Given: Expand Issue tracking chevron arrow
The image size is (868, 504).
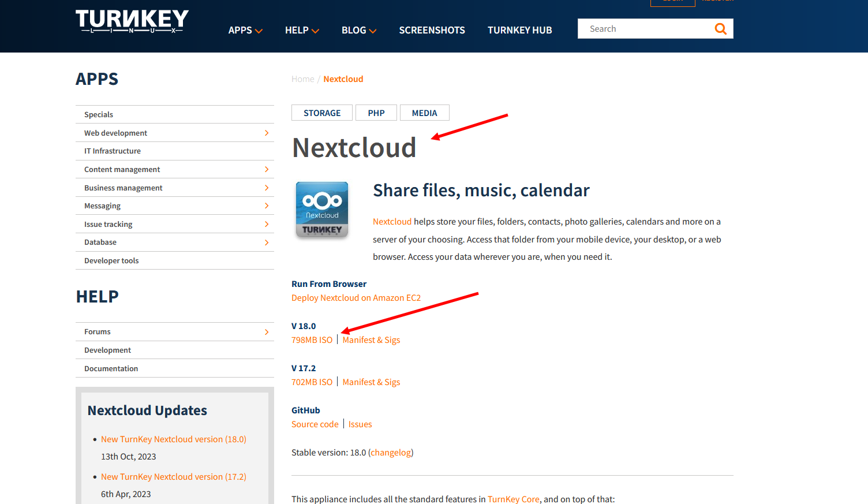Looking at the screenshot, I should (x=267, y=224).
